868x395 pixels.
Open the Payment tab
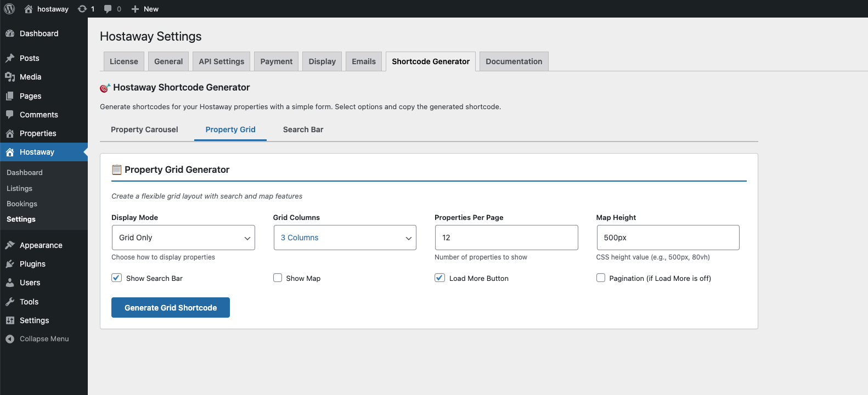point(277,61)
